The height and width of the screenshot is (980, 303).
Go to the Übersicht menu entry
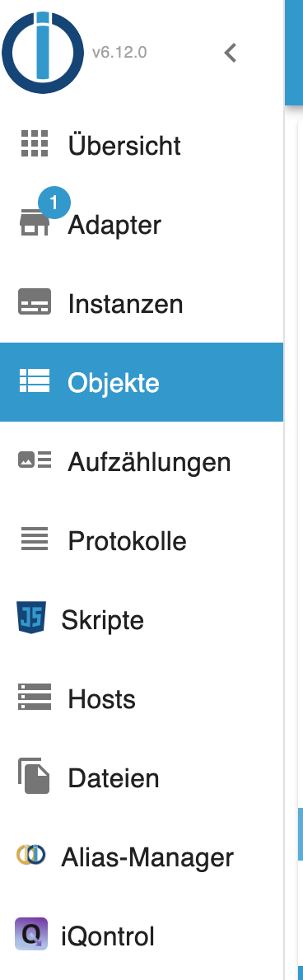[141, 145]
